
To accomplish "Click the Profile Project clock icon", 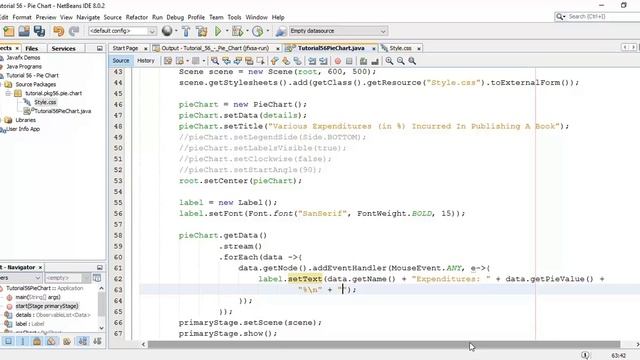I will pos(257,31).
